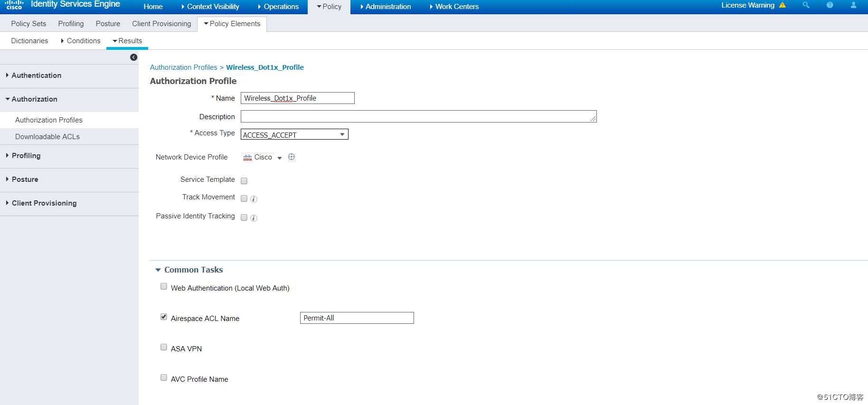Switch to the Policy Sets tab
868x405 pixels.
pyautogui.click(x=28, y=24)
